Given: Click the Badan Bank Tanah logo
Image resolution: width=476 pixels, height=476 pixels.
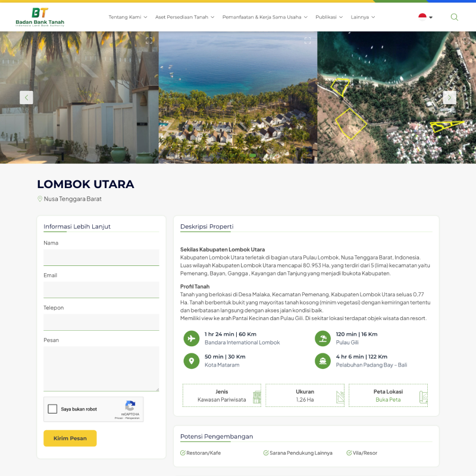Looking at the screenshot, I should 40,17.
